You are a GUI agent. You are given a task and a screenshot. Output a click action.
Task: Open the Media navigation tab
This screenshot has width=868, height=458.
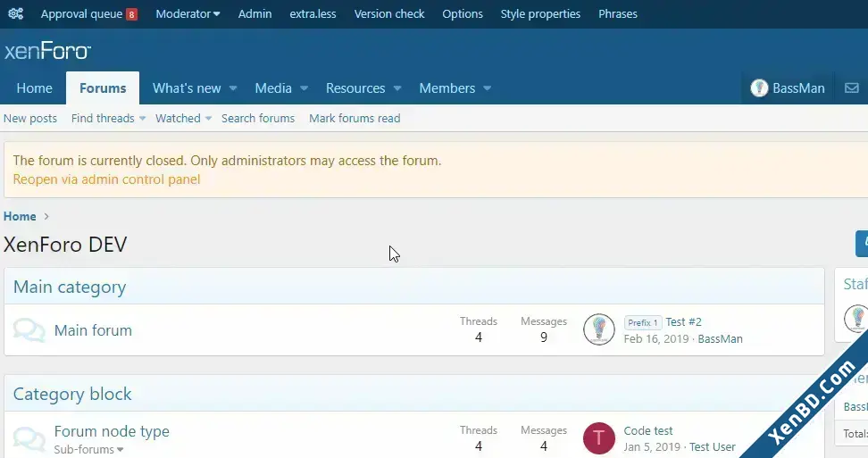point(273,88)
